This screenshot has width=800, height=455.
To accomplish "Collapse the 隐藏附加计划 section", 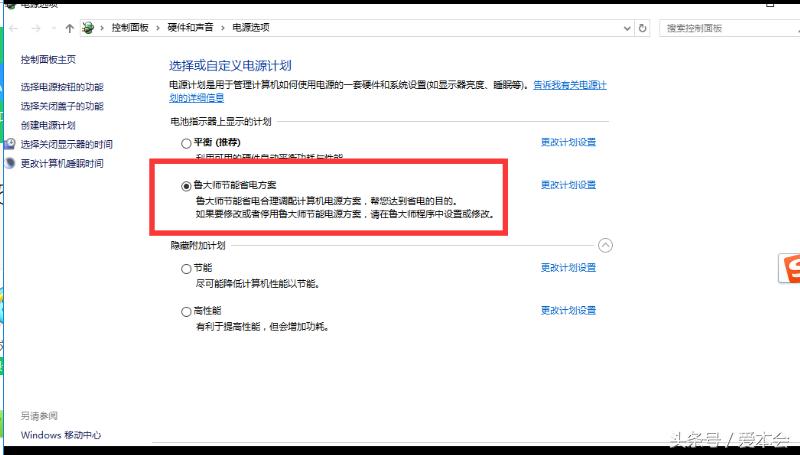I will click(x=605, y=246).
